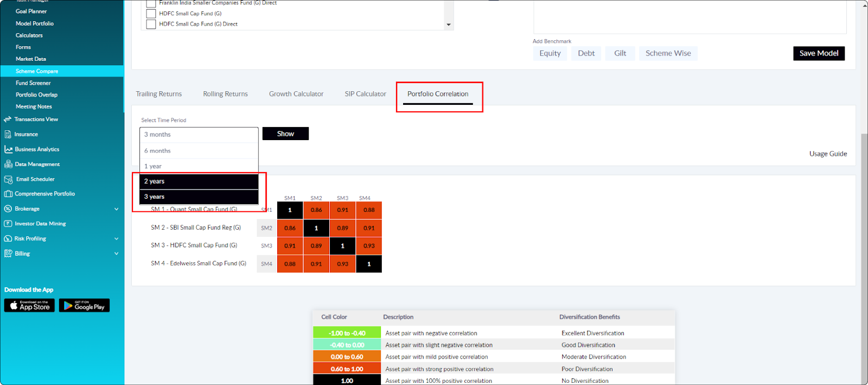Click SM 4 - Edelweiss Small Cap Fund (G)
The height and width of the screenshot is (385, 868).
tap(199, 263)
